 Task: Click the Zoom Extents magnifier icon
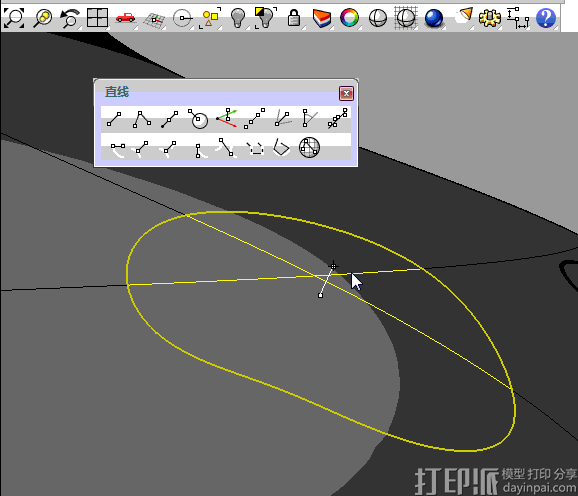point(14,18)
